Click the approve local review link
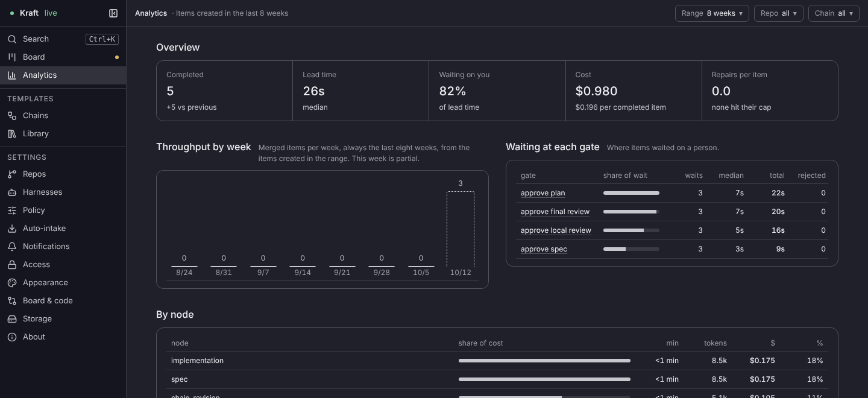868x398 pixels. pos(556,230)
